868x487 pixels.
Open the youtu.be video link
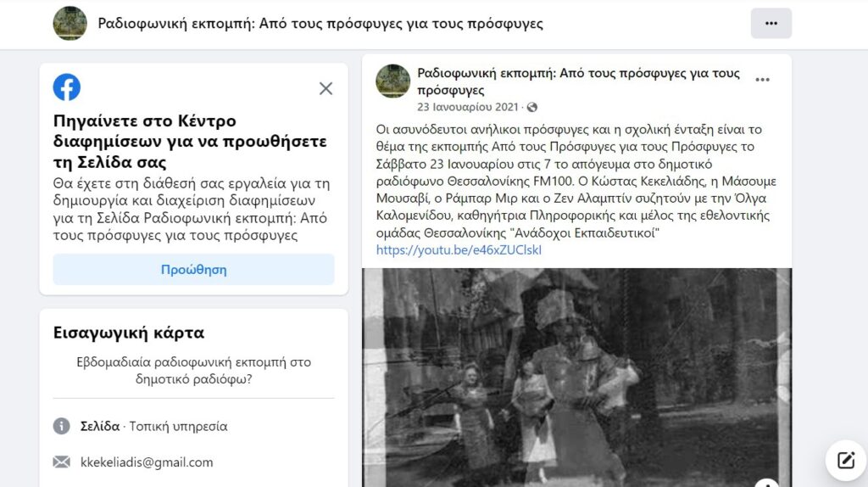point(459,250)
